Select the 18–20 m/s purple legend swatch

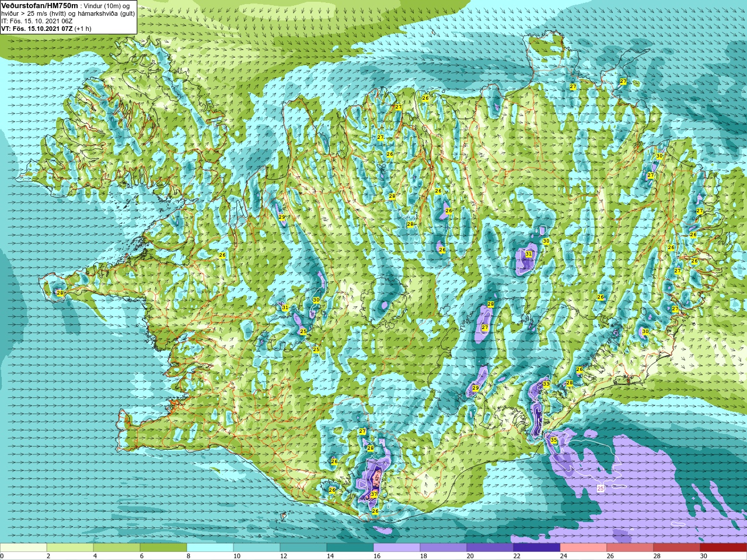pyautogui.click(x=444, y=548)
